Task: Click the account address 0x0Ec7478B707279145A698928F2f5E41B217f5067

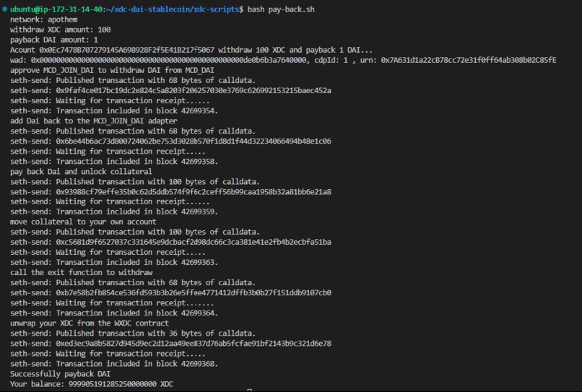Action: coord(126,50)
